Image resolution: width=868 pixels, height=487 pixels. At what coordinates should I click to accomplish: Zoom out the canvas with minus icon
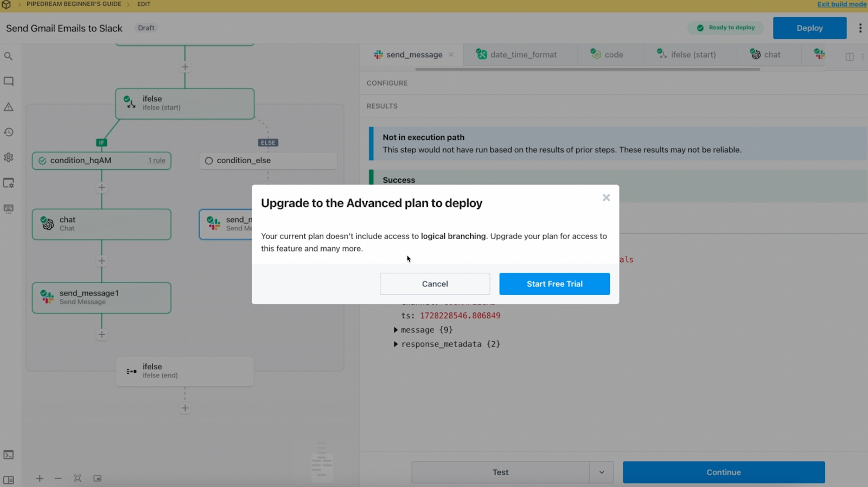coord(58,478)
